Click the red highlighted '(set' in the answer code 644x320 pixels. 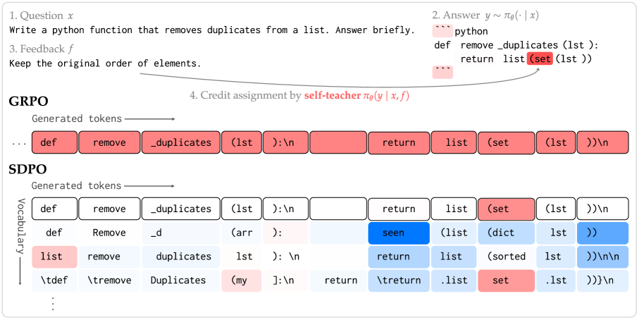coord(540,59)
